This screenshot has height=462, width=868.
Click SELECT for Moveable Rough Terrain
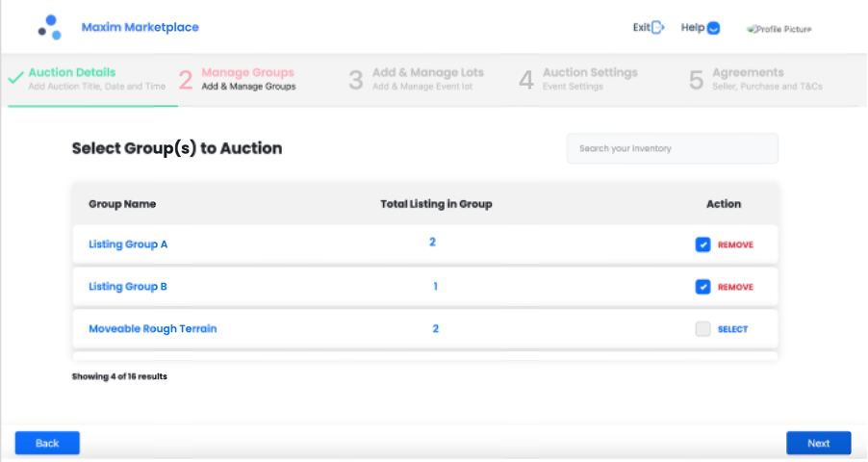(732, 329)
